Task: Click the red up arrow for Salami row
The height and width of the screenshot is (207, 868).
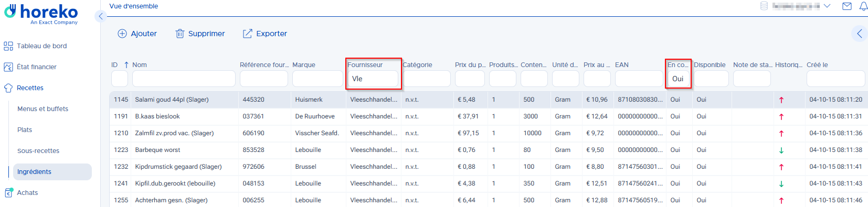Action: click(781, 100)
